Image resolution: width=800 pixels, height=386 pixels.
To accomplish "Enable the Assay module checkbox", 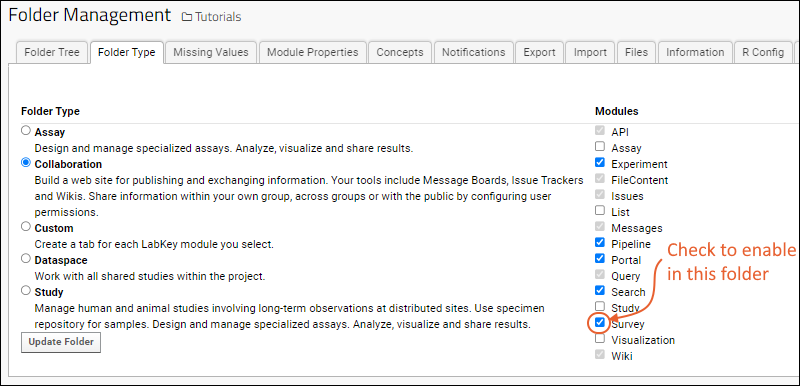I will click(x=600, y=146).
